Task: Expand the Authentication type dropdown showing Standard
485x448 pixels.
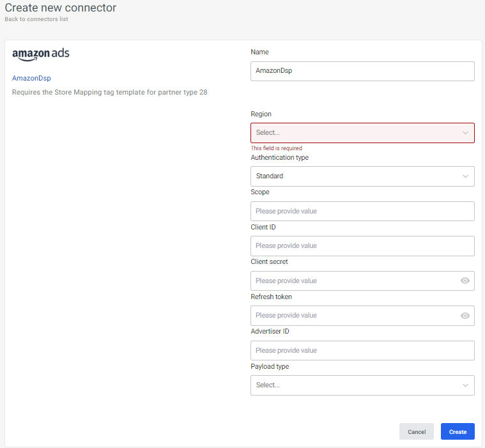Action: point(362,176)
